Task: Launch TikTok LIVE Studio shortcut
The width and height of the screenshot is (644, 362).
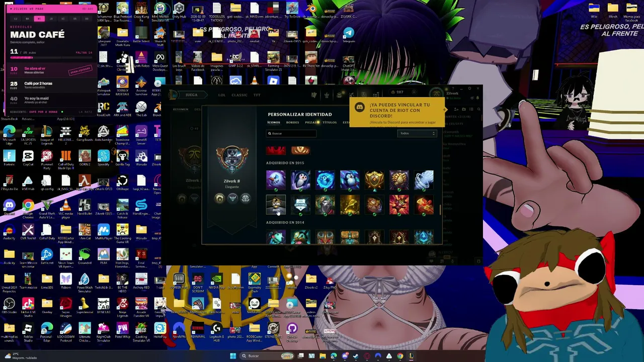Action: pyautogui.click(x=28, y=306)
